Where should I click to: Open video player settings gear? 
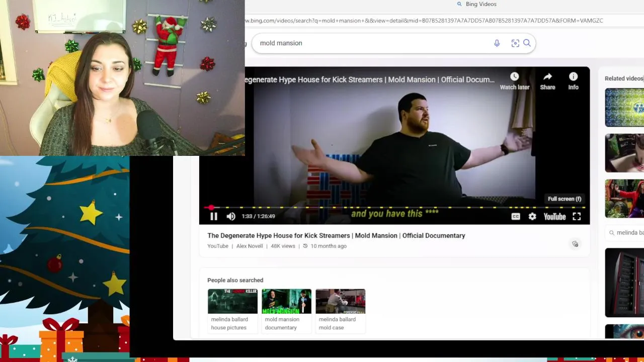click(x=532, y=216)
